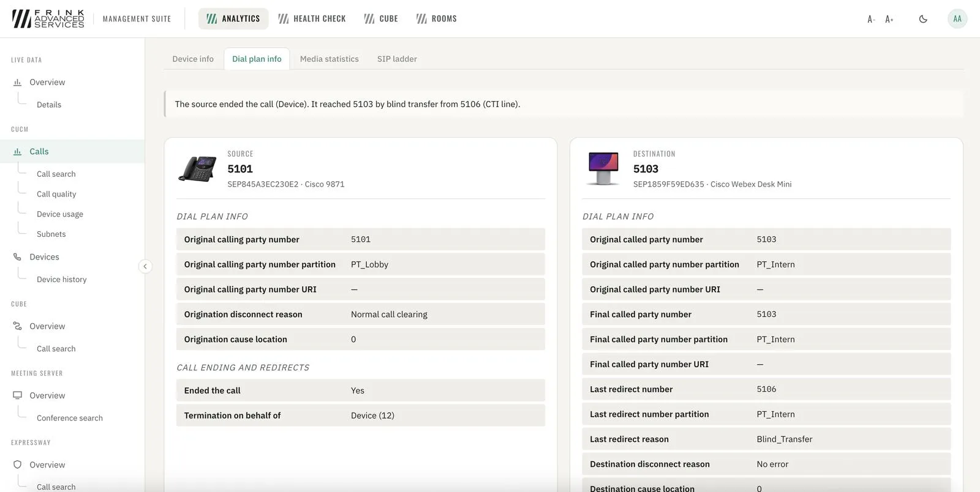980x492 pixels.
Task: Click the call summary banner text
Action: tap(347, 104)
